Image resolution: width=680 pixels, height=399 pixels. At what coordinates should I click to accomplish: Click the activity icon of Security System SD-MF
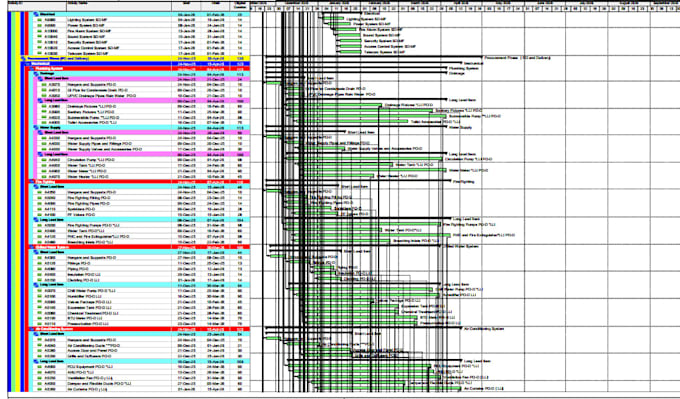(x=38, y=43)
